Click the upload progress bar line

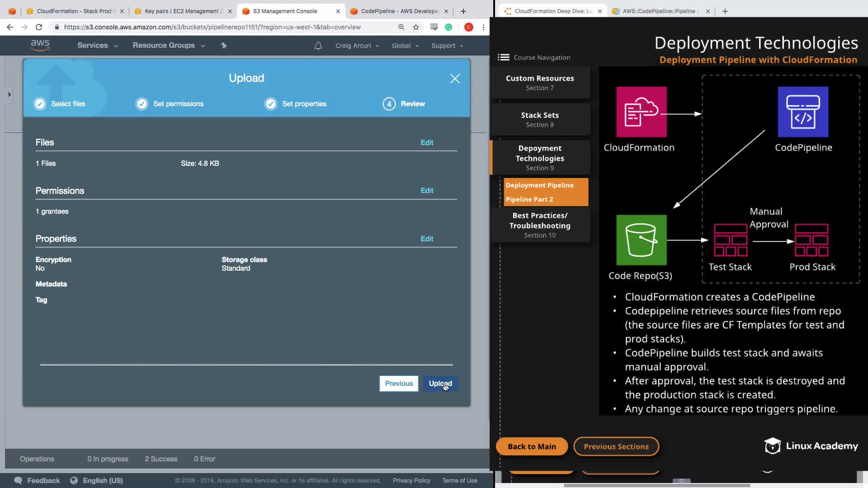(x=246, y=365)
